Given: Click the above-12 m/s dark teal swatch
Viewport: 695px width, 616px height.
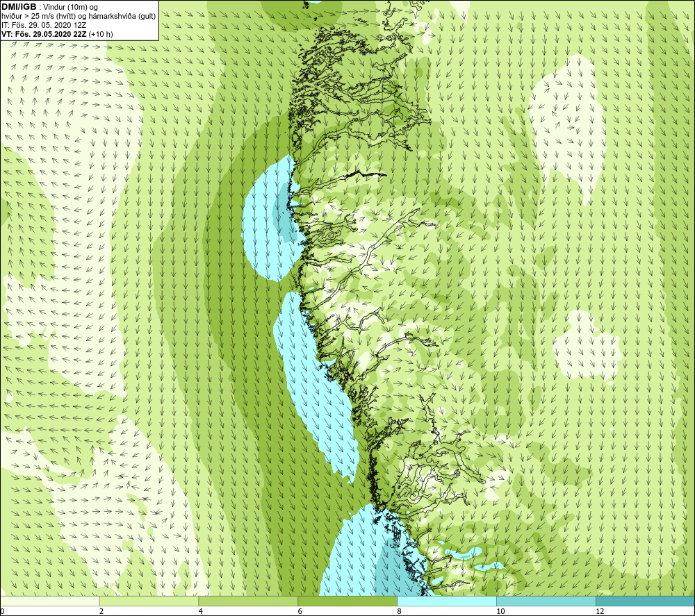Looking at the screenshot, I should (645, 601).
